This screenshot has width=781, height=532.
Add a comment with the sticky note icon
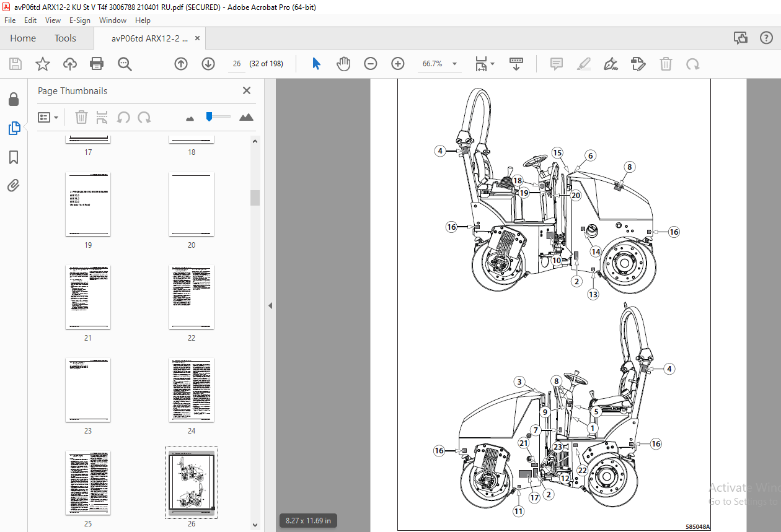pyautogui.click(x=556, y=63)
